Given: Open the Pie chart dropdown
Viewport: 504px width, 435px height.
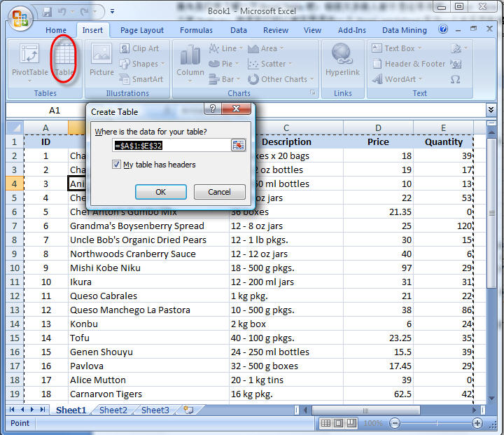Looking at the screenshot, I should tap(224, 64).
